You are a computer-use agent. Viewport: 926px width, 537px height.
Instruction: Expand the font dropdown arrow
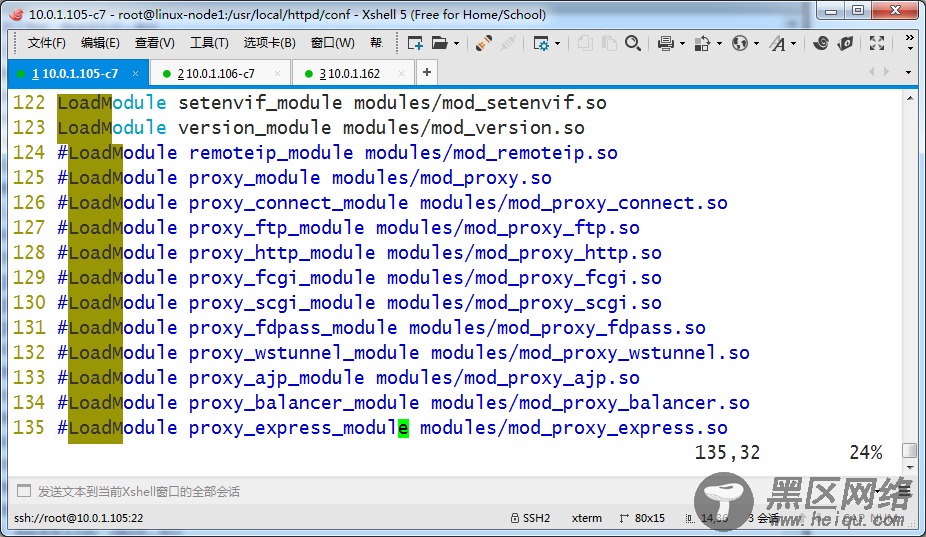(x=794, y=44)
